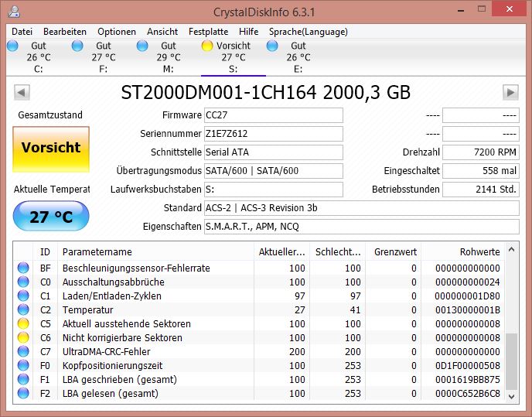Screen dimensions: 532x417
Task: Click the Grenzwert column header
Action: [x=394, y=252]
